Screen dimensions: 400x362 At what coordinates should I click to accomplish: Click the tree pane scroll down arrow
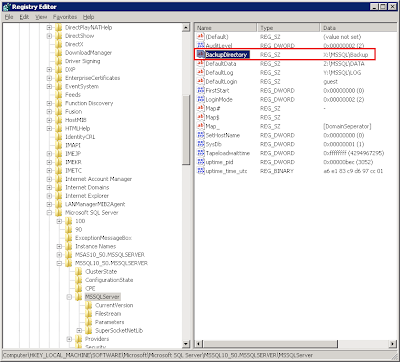(x=186, y=343)
